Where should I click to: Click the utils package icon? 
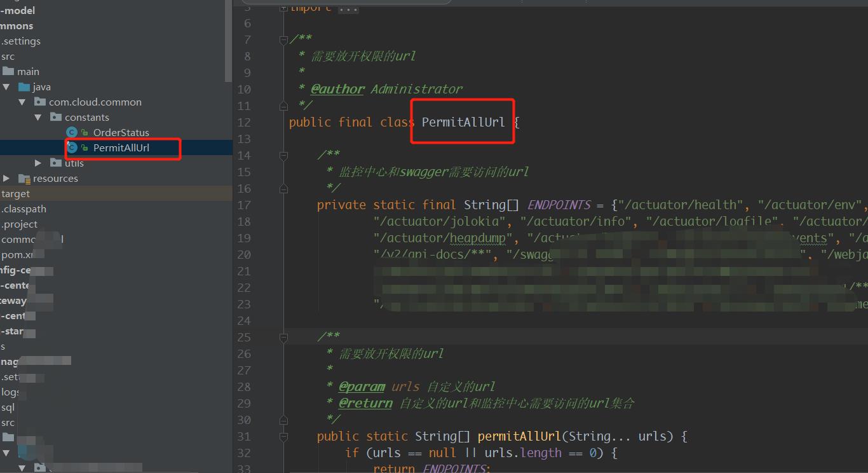click(x=56, y=163)
